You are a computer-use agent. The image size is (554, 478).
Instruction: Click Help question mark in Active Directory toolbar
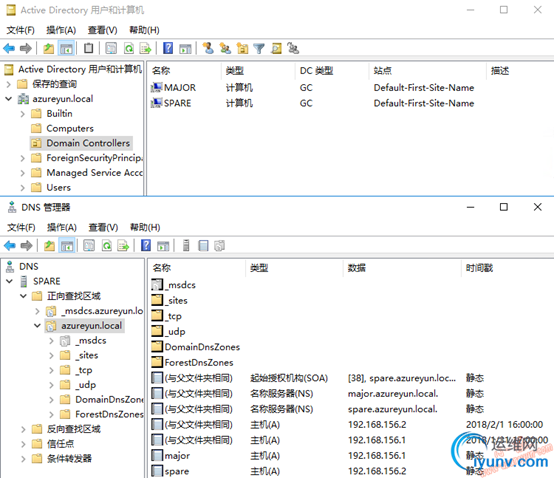tap(168, 48)
